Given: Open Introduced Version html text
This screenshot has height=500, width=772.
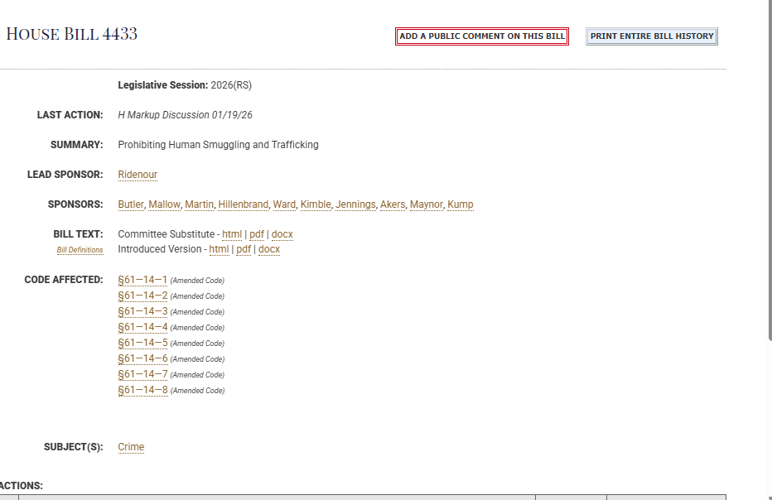Looking at the screenshot, I should coord(218,250).
